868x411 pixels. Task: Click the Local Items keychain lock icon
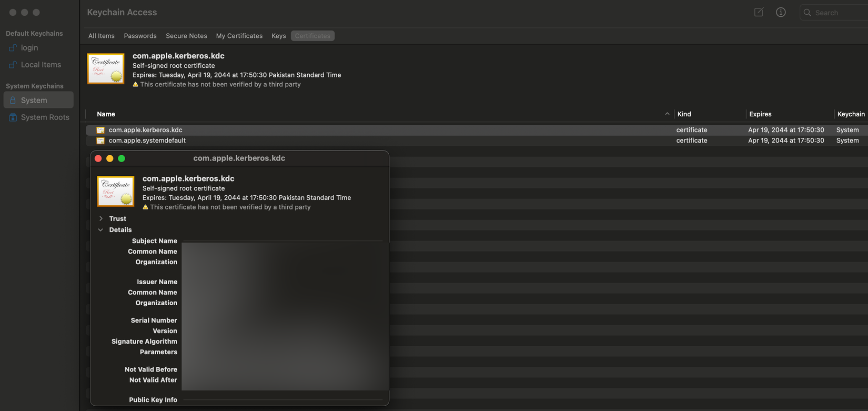13,65
